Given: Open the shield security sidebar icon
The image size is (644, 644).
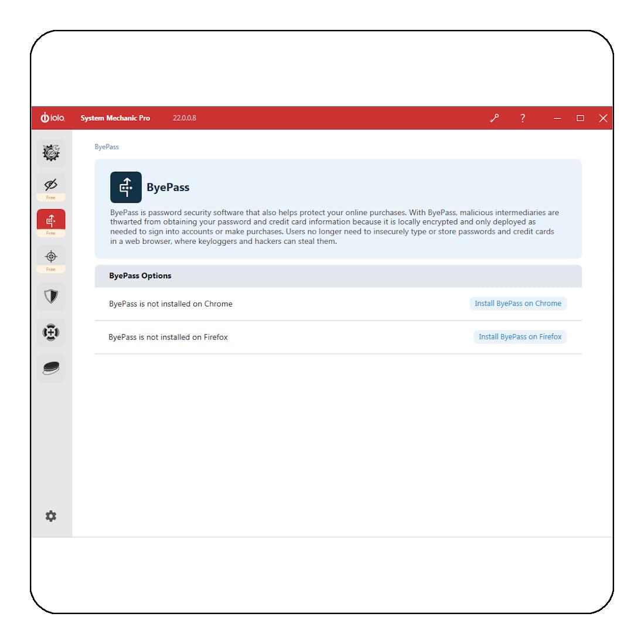Looking at the screenshot, I should [x=51, y=296].
